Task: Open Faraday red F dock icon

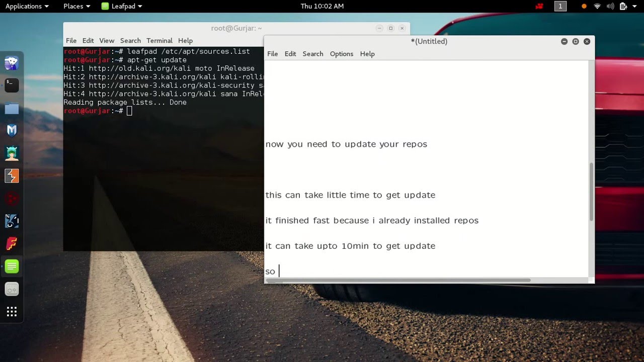Action: [x=12, y=244]
